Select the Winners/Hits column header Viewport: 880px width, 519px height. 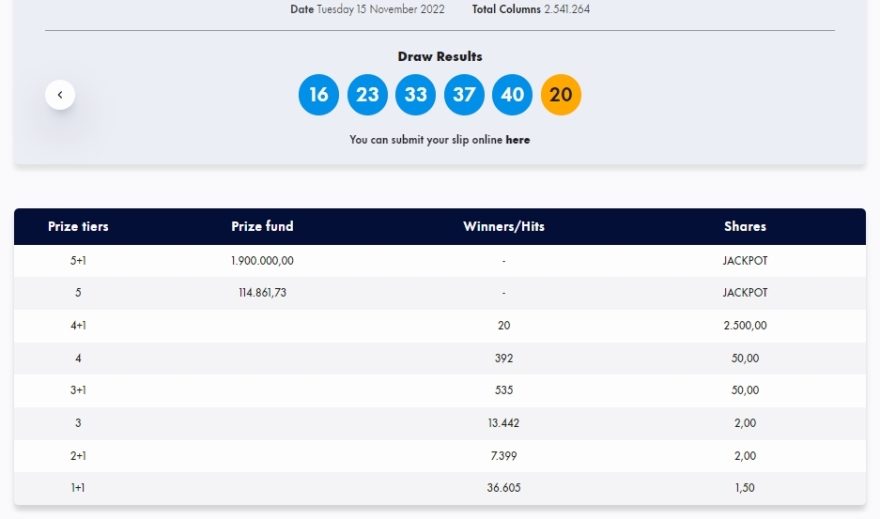coord(503,227)
